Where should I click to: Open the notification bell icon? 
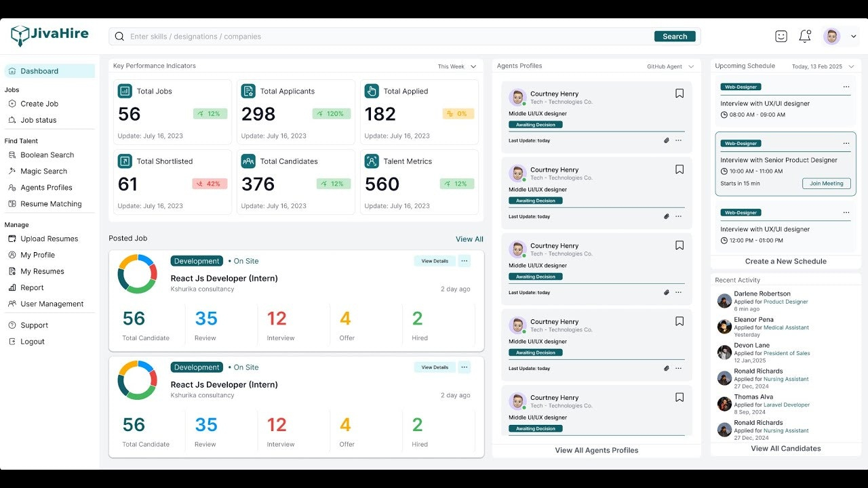[x=805, y=37]
